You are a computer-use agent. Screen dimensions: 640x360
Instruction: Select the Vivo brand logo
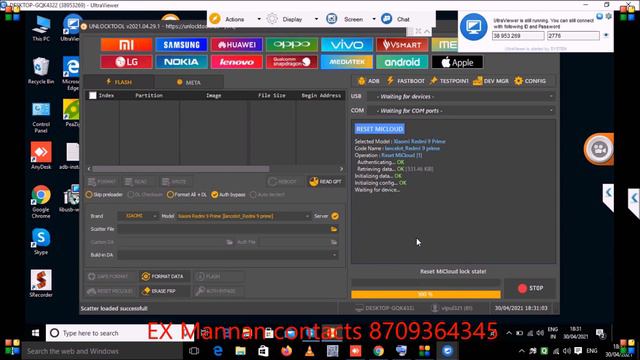(x=347, y=44)
